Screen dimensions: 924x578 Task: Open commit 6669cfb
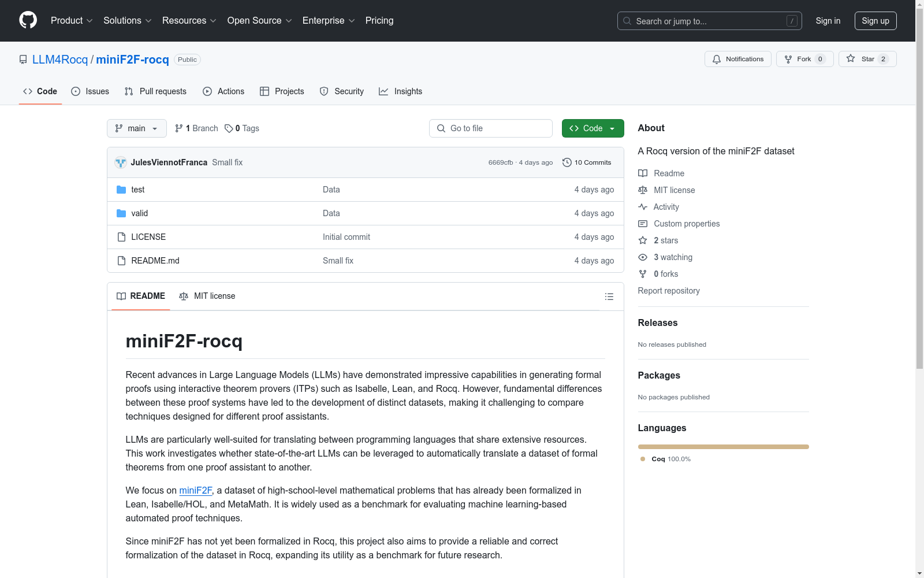501,162
